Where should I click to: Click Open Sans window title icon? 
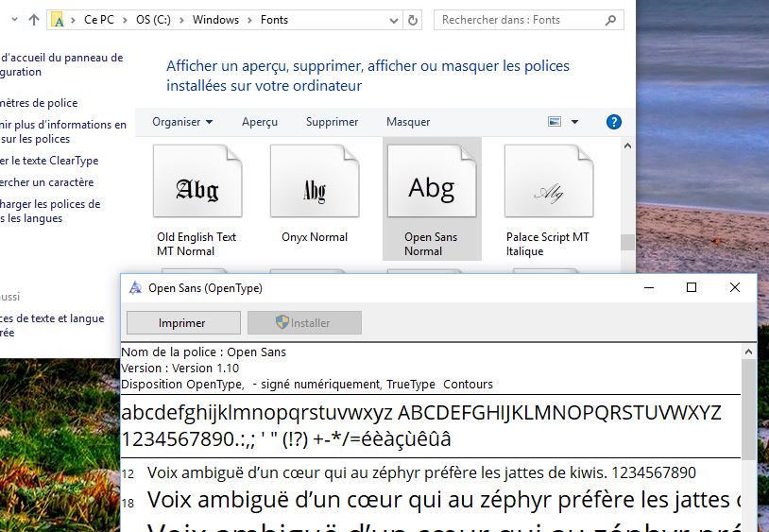[135, 288]
